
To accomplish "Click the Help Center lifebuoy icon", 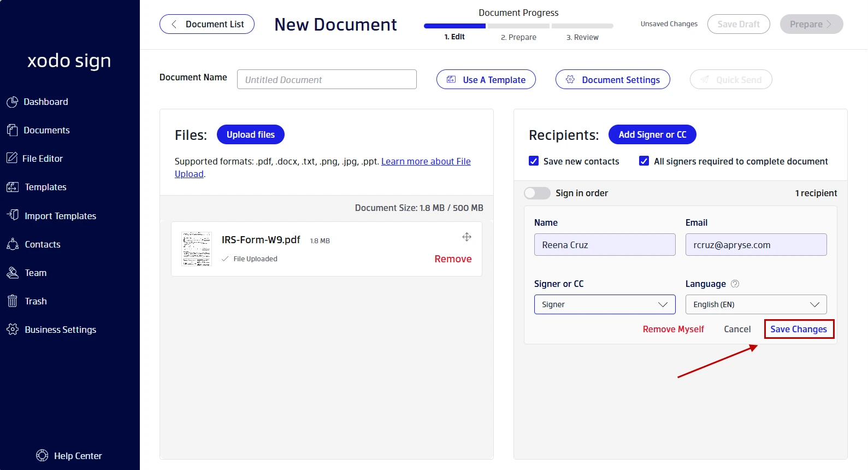I will pos(42,455).
